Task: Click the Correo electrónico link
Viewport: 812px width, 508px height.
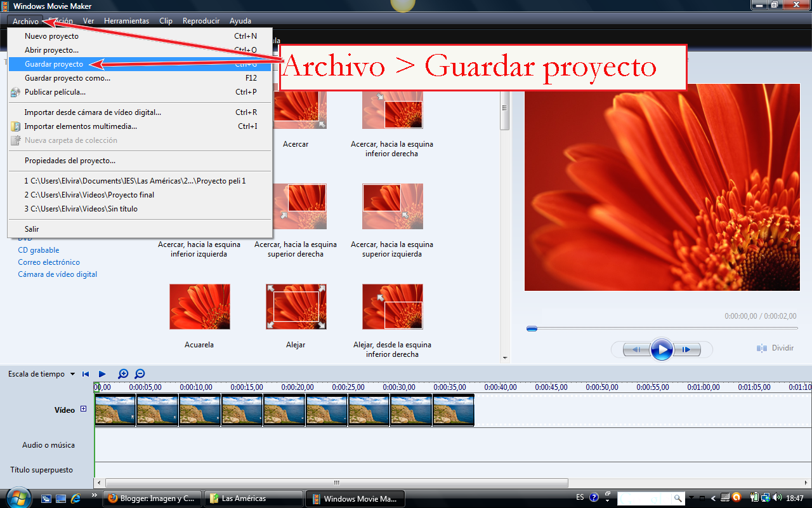Action: click(49, 262)
